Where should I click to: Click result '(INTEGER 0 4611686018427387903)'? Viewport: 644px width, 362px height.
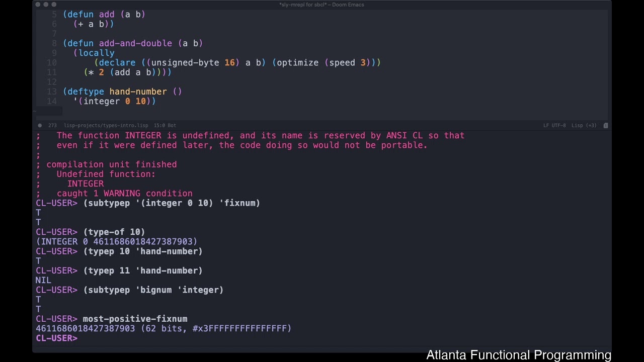pos(117,242)
